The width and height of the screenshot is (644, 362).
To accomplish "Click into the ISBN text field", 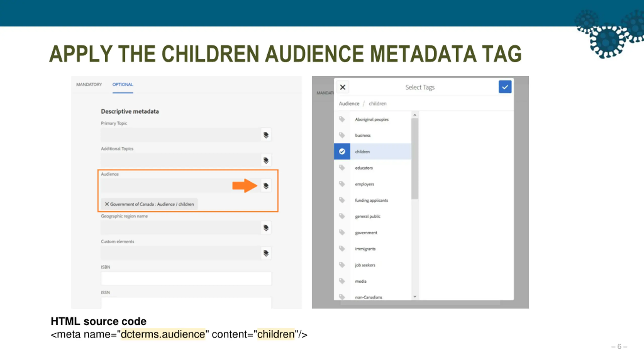I will pos(186,278).
